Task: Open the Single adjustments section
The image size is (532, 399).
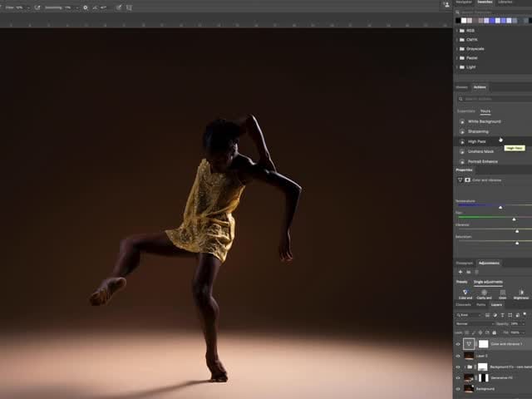Action: [x=488, y=282]
